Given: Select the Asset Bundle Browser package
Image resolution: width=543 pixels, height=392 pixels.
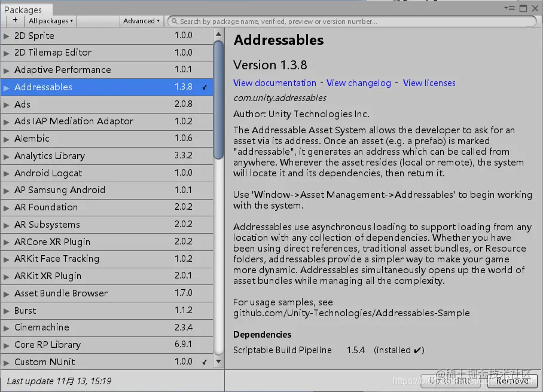Looking at the screenshot, I should coord(106,293).
